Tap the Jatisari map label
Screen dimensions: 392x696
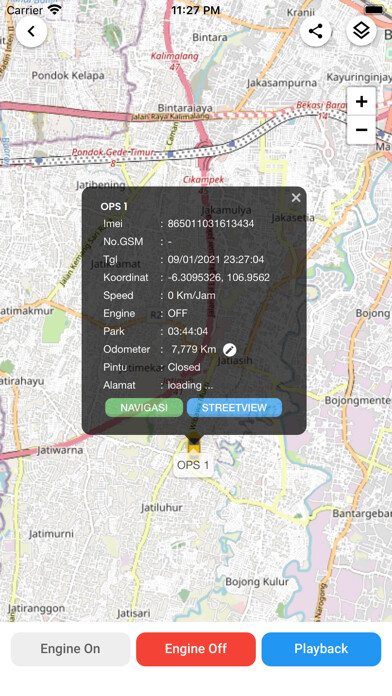click(133, 614)
